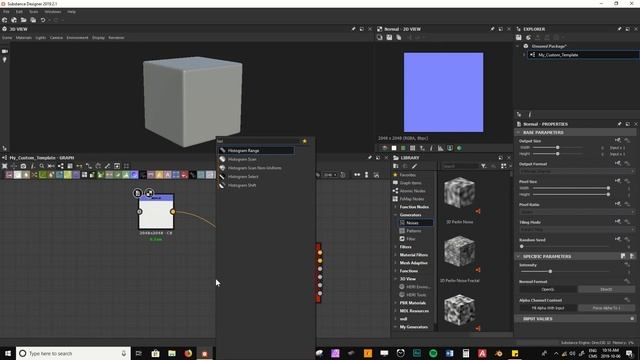Open the Tools menu
The height and width of the screenshot is (360, 640).
click(33, 12)
